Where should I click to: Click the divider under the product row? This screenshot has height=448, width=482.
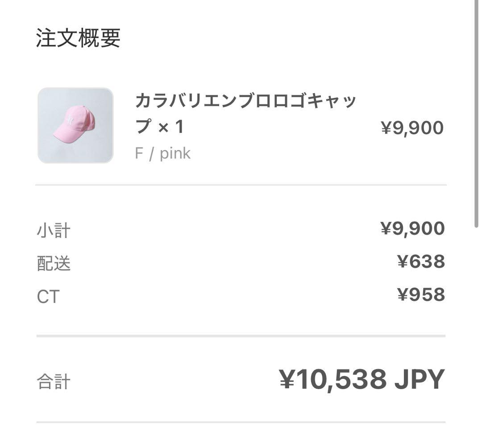[241, 183]
